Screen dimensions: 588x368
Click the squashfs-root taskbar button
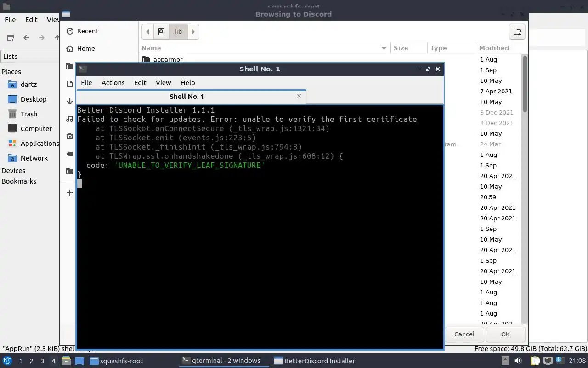pos(117,361)
